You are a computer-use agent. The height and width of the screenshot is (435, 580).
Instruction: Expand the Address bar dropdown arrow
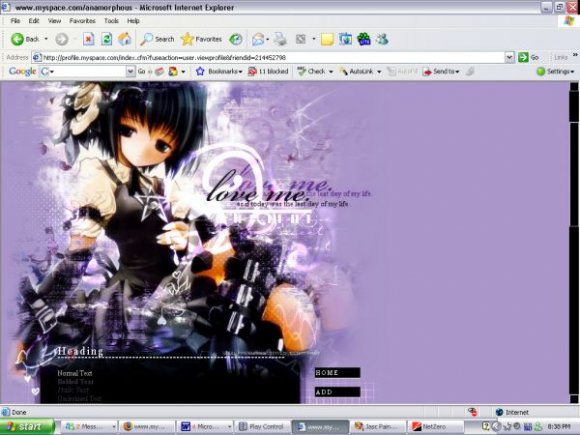pyautogui.click(x=509, y=57)
